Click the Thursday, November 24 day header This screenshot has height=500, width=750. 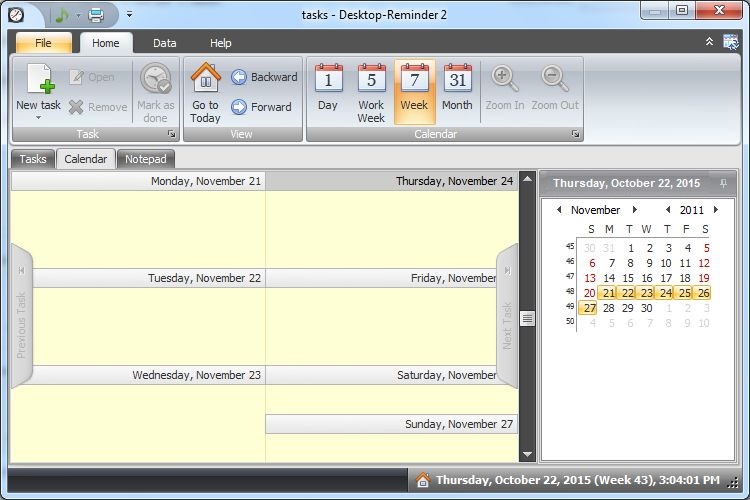[392, 181]
